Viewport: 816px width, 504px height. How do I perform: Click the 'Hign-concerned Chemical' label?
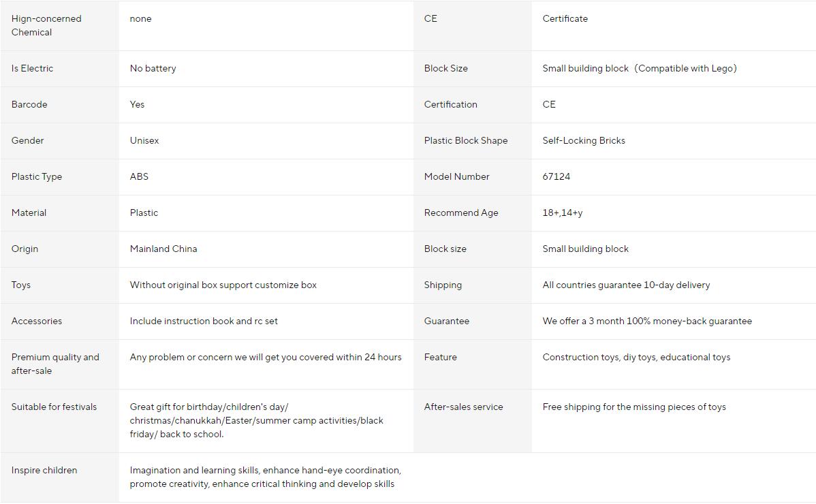[46, 25]
